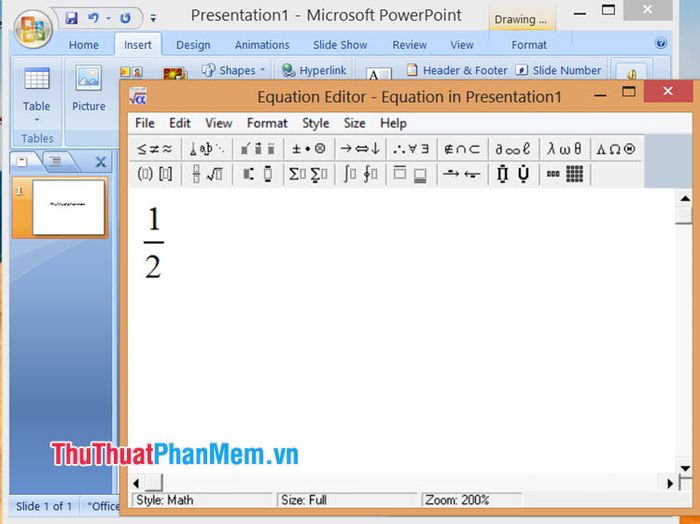Open PowerPoint help icon
This screenshot has width=700, height=524.
click(x=661, y=43)
